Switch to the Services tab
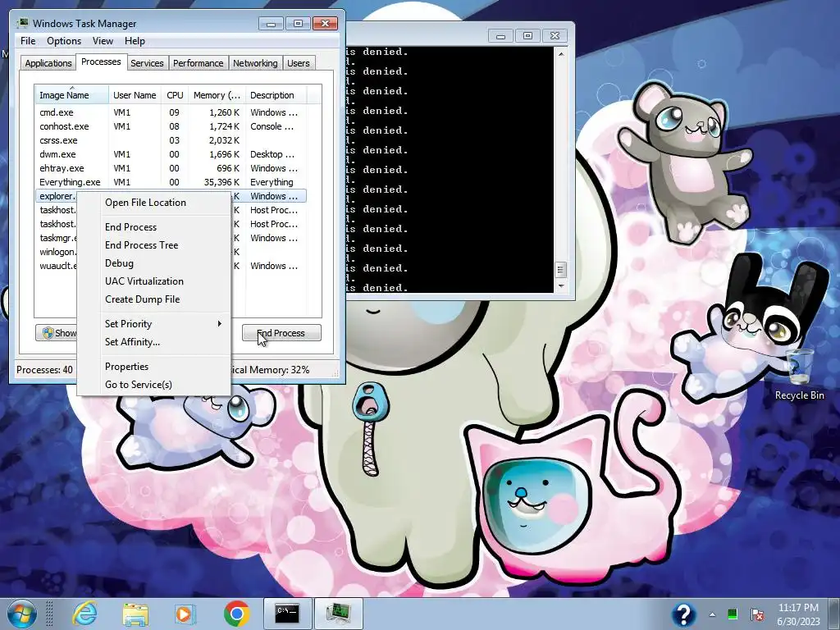Image resolution: width=840 pixels, height=630 pixels. [147, 62]
